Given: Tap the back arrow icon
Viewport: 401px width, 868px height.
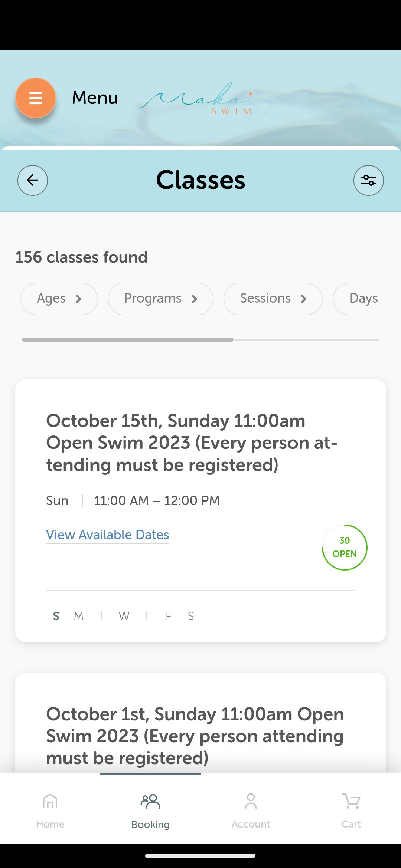Looking at the screenshot, I should click(33, 180).
